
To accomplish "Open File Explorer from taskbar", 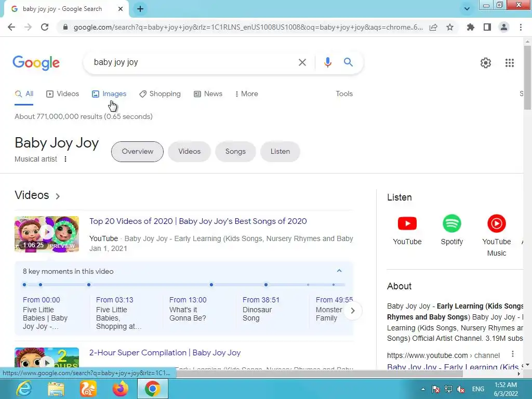I will click(x=56, y=389).
